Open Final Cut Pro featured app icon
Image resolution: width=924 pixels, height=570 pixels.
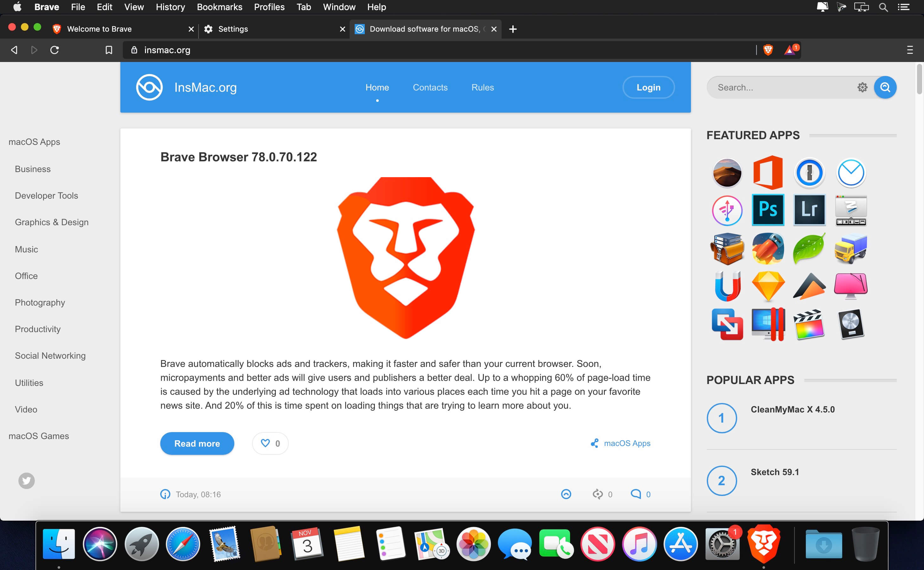(x=808, y=323)
